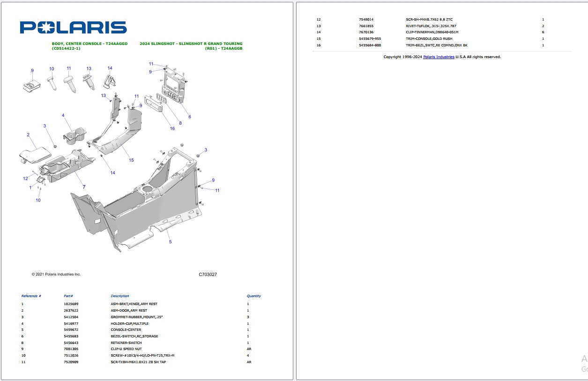The width and height of the screenshot is (588, 381).
Task: Select part number 5455679-955
Action: tap(370, 39)
